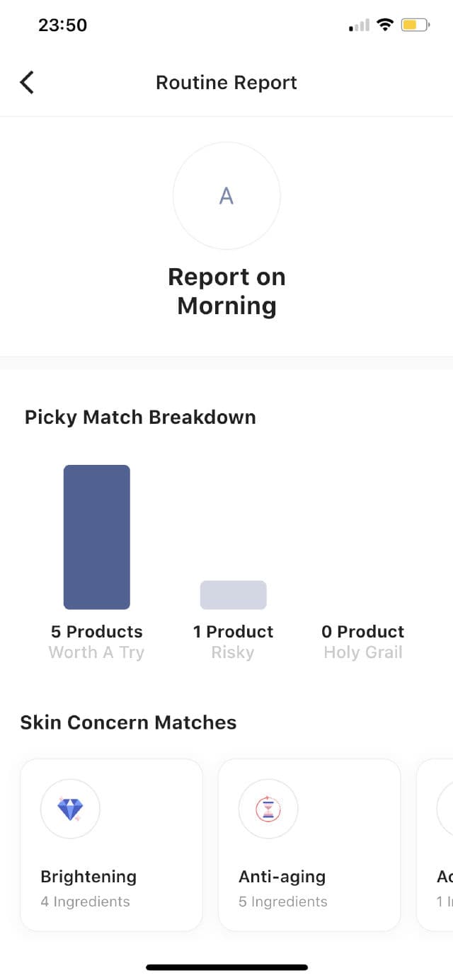Tap the 'Picky Match Breakdown' heading
This screenshot has height=980, width=453.
[x=140, y=417]
